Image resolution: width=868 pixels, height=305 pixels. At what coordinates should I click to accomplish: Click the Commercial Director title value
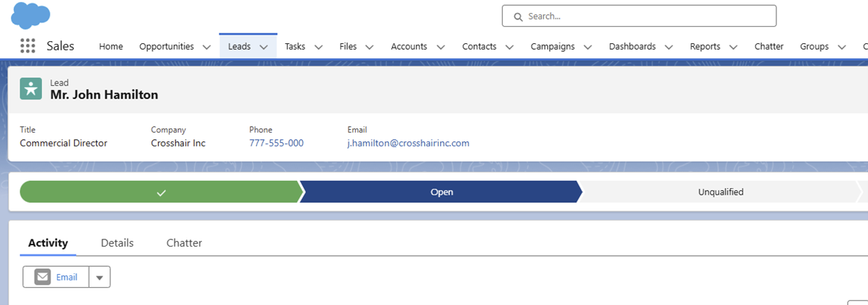[x=63, y=143]
